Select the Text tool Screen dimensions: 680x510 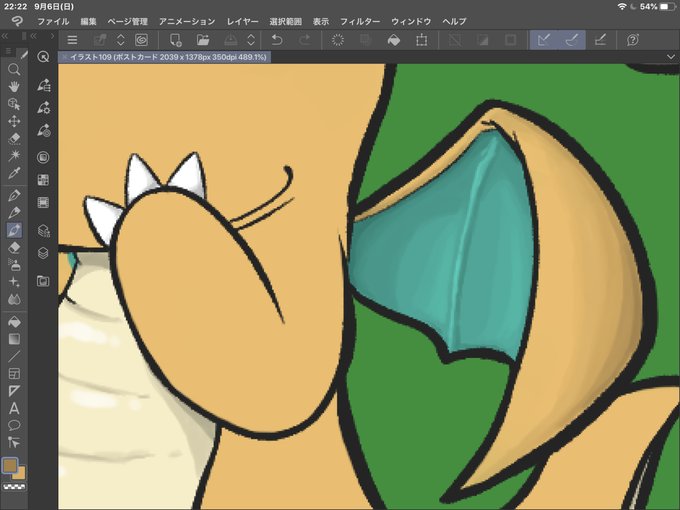[x=14, y=408]
